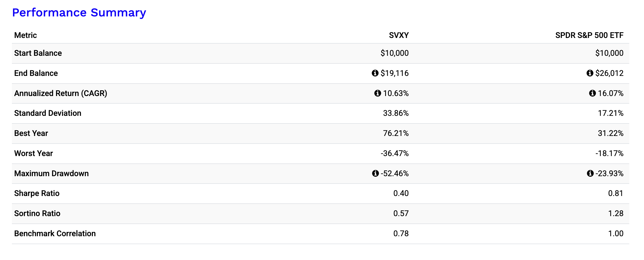Click the Worst Year row label
The image size is (644, 260).
[33, 153]
